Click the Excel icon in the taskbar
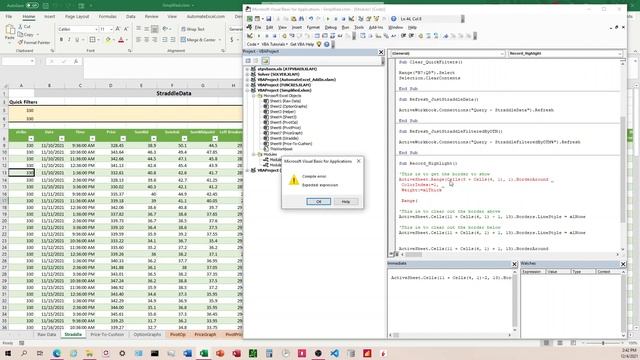640x360 pixels. pyautogui.click(x=204, y=353)
